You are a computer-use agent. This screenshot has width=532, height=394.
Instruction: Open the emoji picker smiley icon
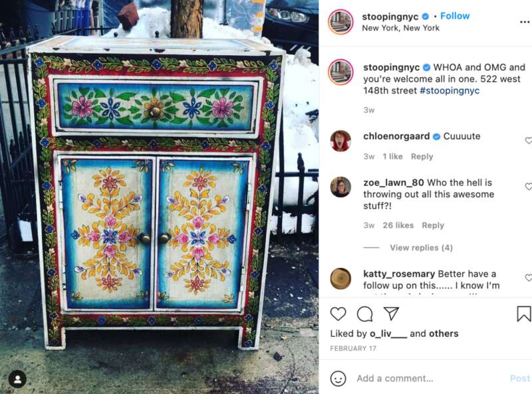click(338, 379)
